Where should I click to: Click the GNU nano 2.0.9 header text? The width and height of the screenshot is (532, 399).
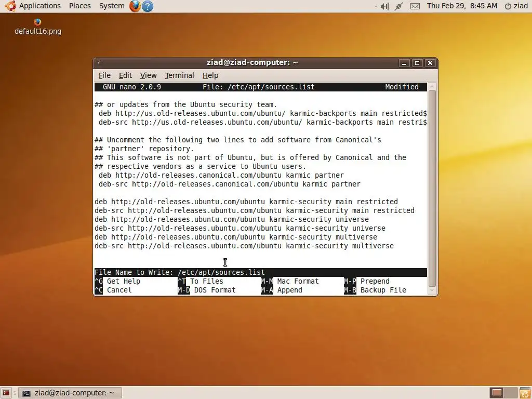tap(132, 87)
